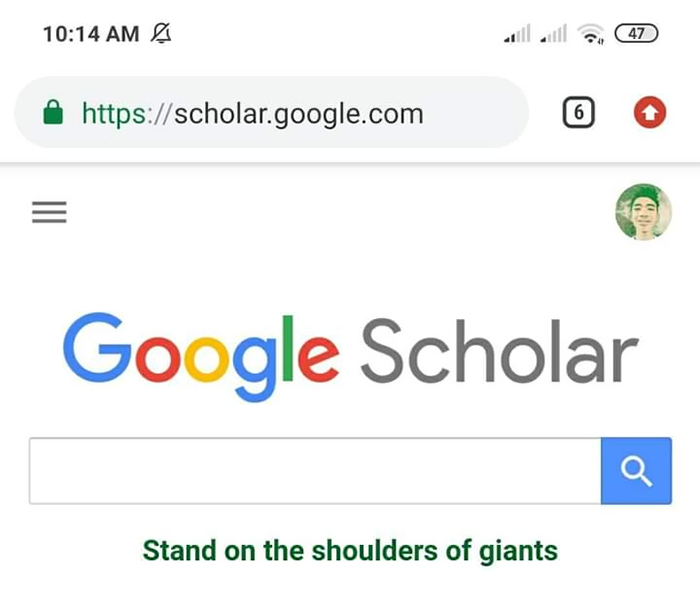Focus the Google Scholar search box
Screen dimensions: 700x613
pyautogui.click(x=314, y=470)
